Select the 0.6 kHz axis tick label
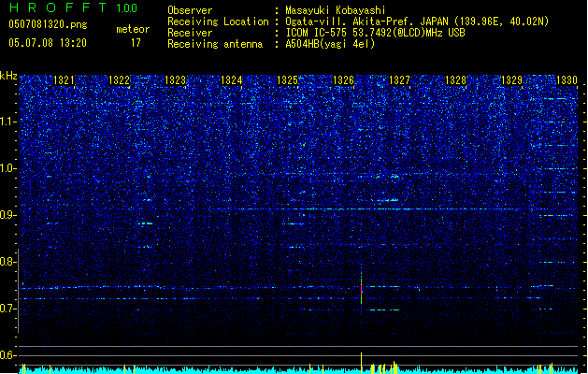 (8, 355)
